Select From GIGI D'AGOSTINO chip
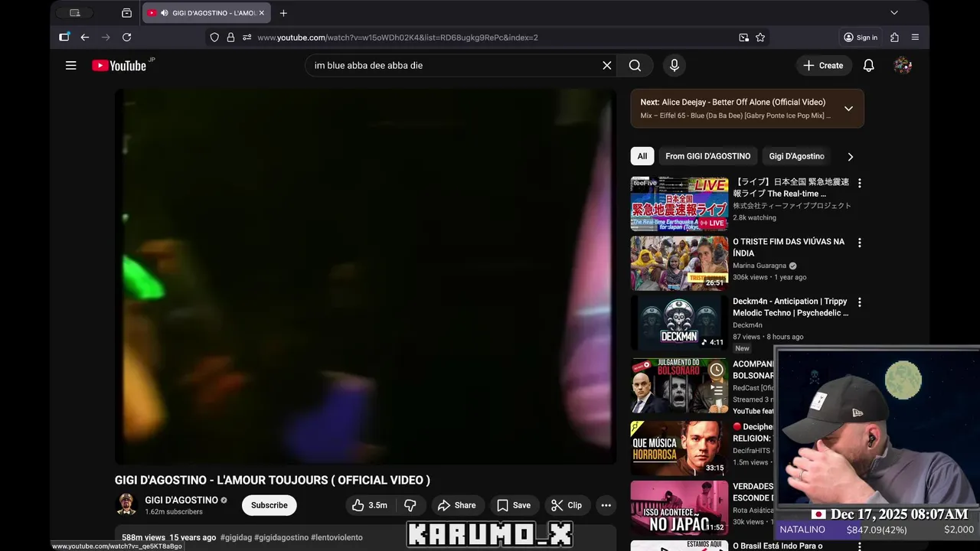The width and height of the screenshot is (980, 551). [708, 156]
